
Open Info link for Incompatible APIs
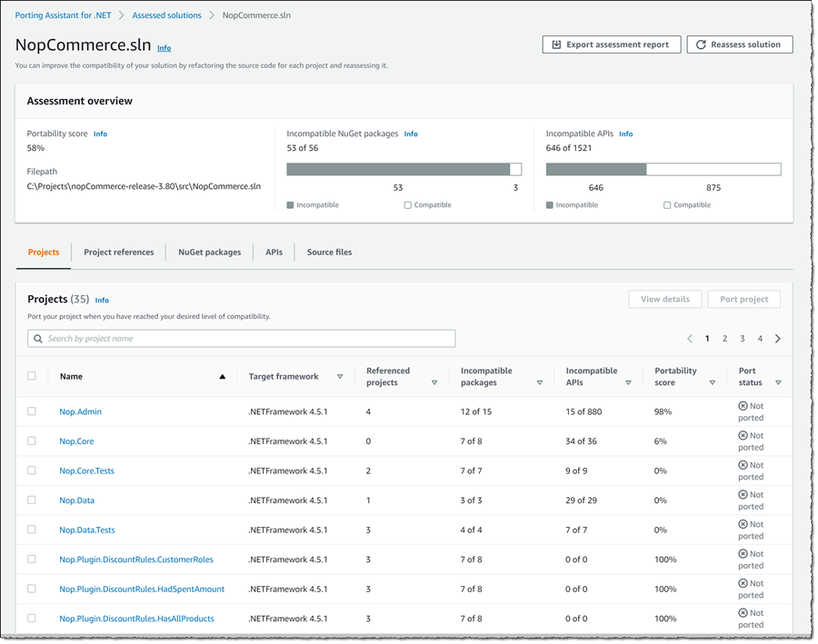click(x=626, y=134)
